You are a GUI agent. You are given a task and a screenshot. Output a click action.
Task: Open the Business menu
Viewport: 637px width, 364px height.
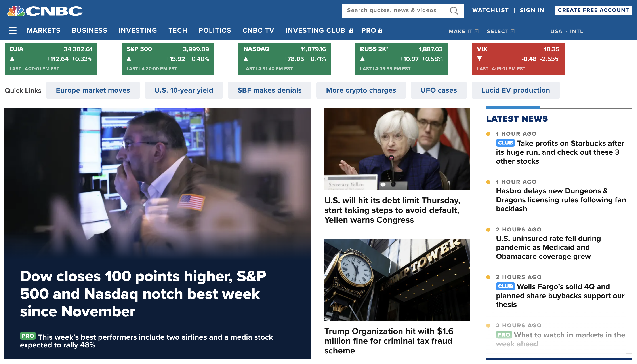(89, 30)
